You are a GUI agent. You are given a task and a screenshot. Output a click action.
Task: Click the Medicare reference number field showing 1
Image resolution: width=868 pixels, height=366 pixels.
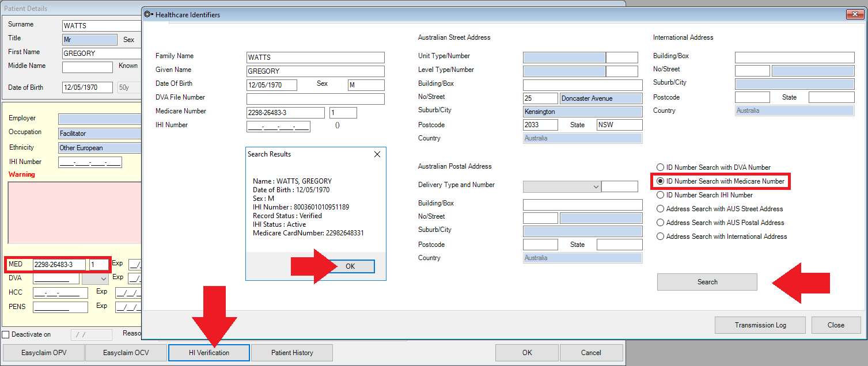tap(343, 113)
